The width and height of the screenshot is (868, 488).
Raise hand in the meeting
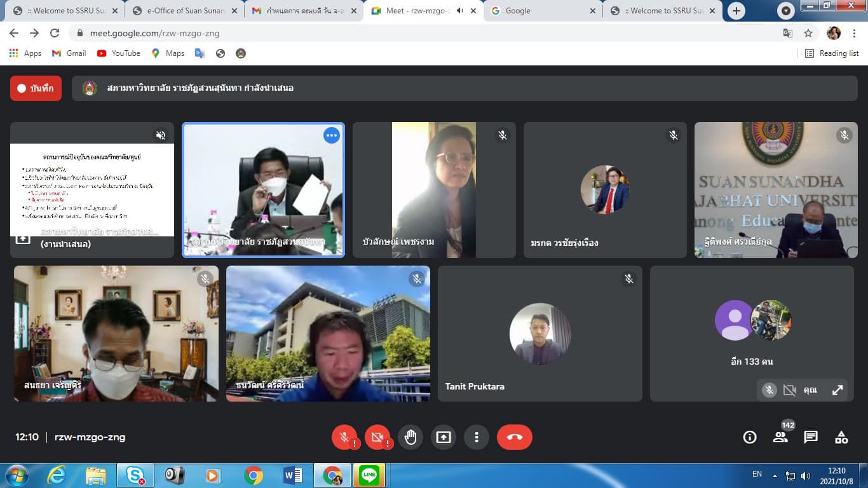410,437
